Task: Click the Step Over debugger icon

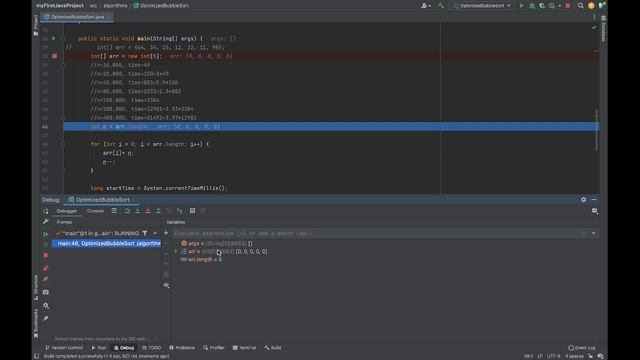Action: (127, 211)
